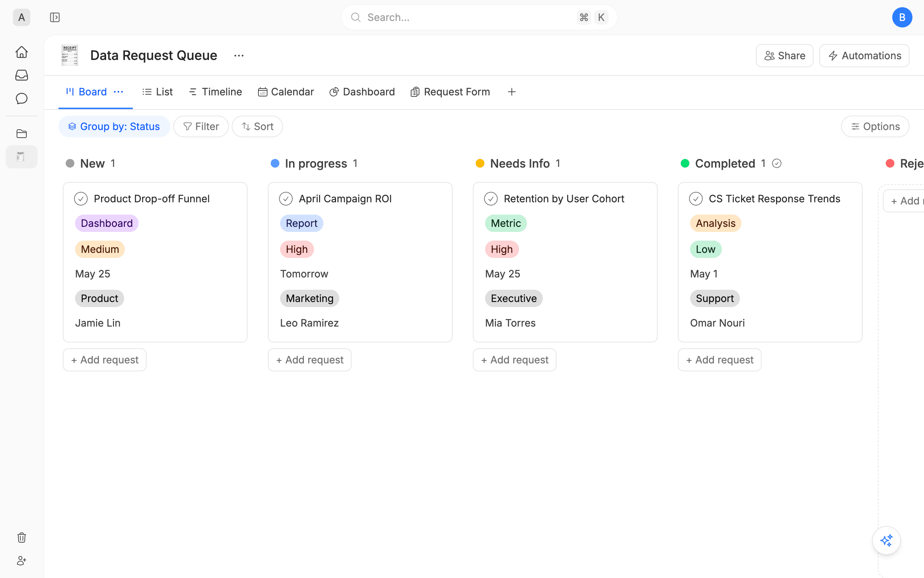This screenshot has width=924, height=578.
Task: Open the Board tab options dots
Action: click(119, 92)
